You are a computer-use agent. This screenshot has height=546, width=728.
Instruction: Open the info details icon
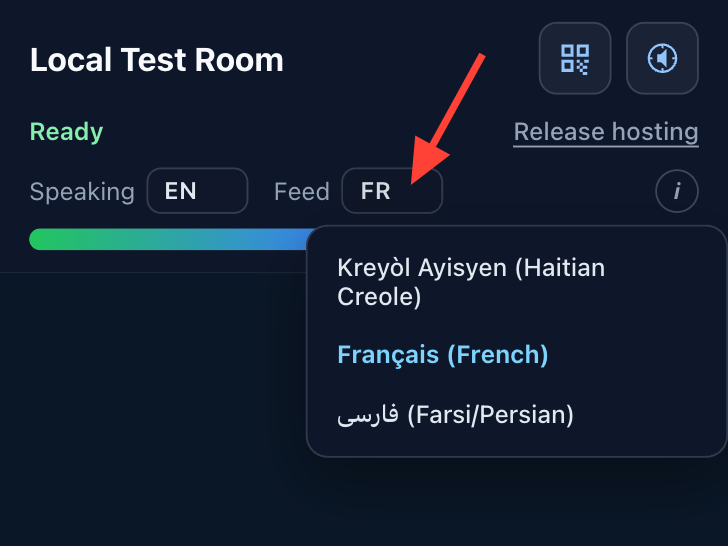click(x=676, y=191)
